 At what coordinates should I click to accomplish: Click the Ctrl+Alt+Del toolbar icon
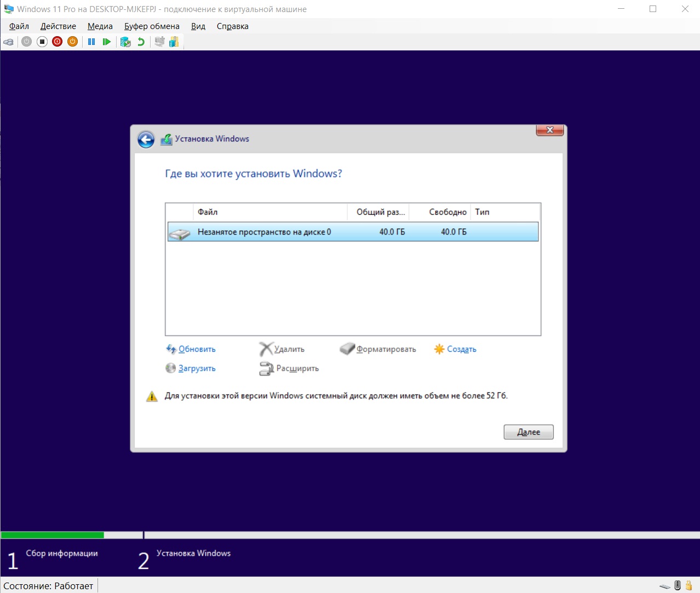[8, 42]
